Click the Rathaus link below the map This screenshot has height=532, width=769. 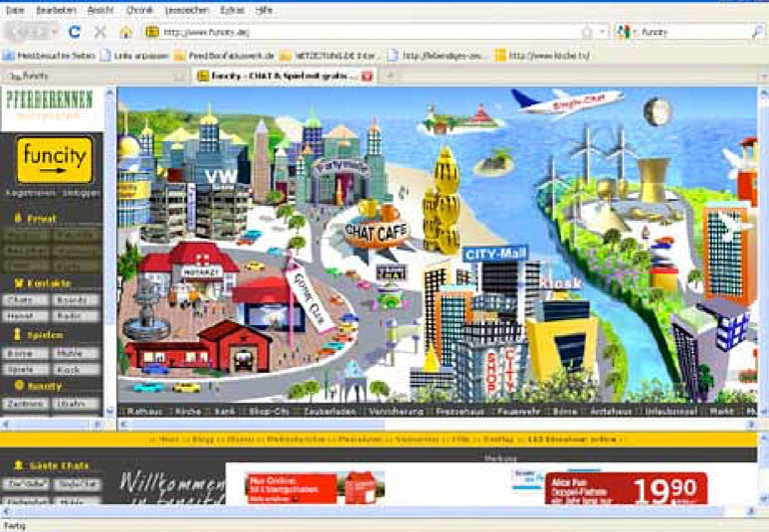tap(144, 412)
